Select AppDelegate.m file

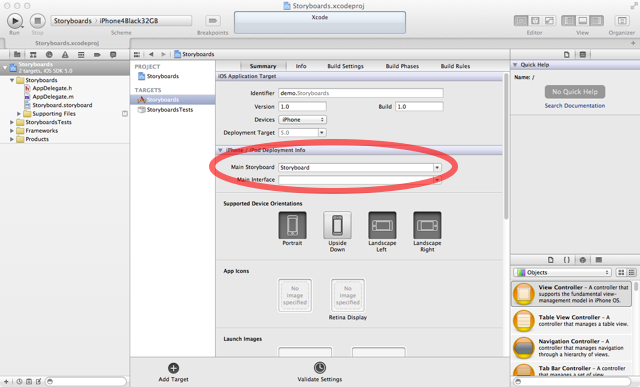[53, 97]
